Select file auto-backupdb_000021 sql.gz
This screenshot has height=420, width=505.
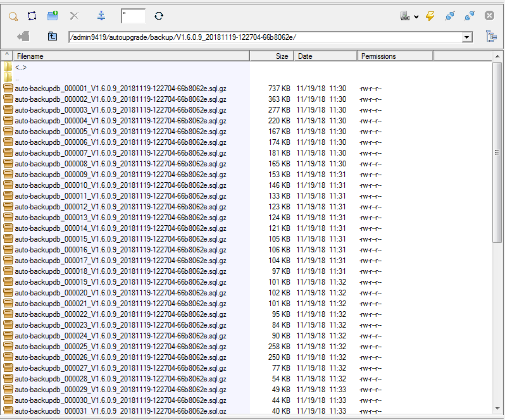120,304
